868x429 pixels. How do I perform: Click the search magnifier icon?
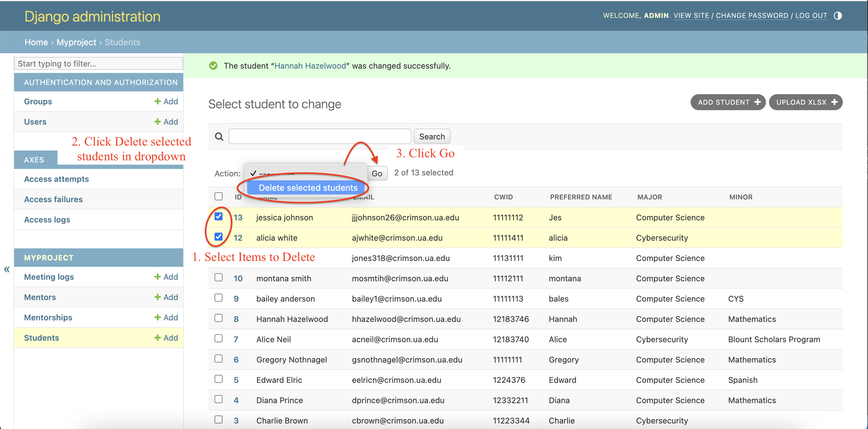(219, 137)
